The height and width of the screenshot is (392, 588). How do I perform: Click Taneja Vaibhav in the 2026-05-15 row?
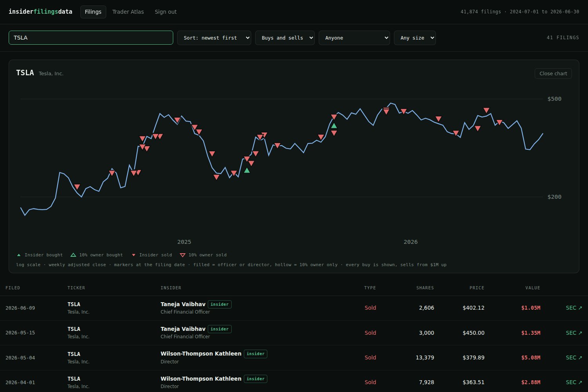pyautogui.click(x=183, y=329)
